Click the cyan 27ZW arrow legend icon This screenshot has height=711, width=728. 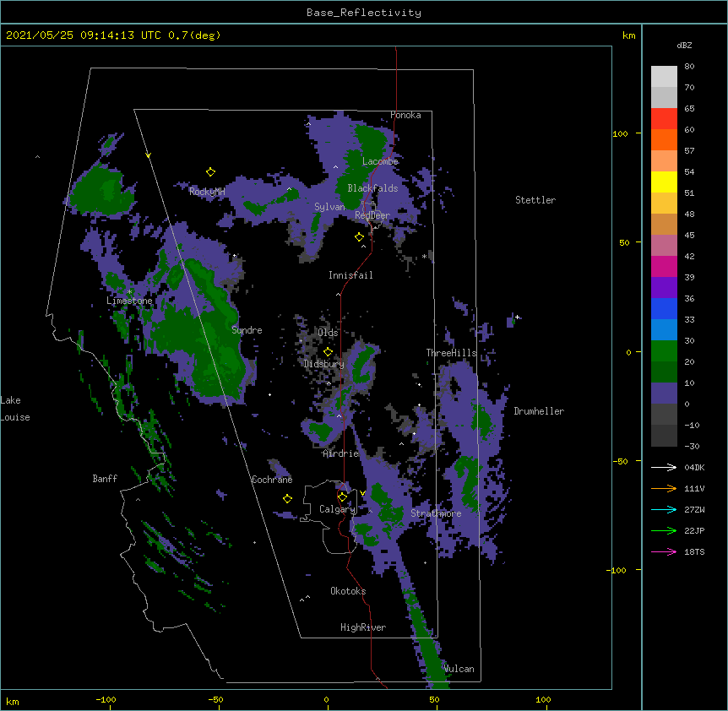tap(664, 509)
